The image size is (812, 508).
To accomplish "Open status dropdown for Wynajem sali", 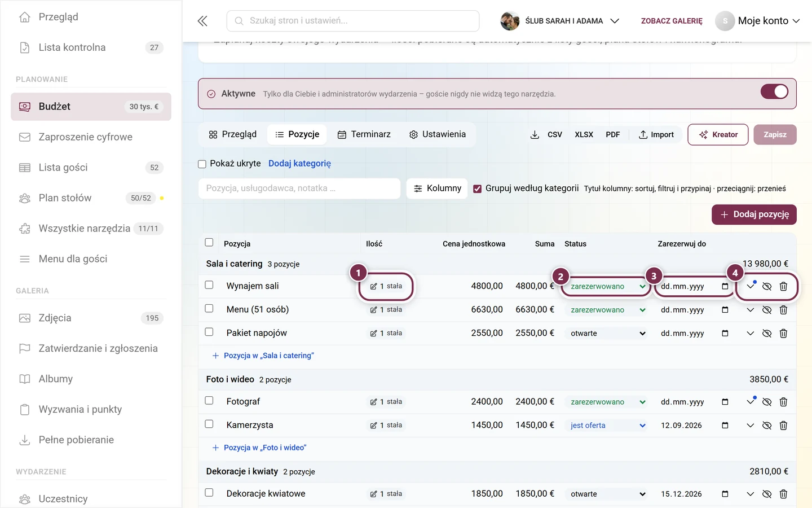I will click(x=607, y=286).
